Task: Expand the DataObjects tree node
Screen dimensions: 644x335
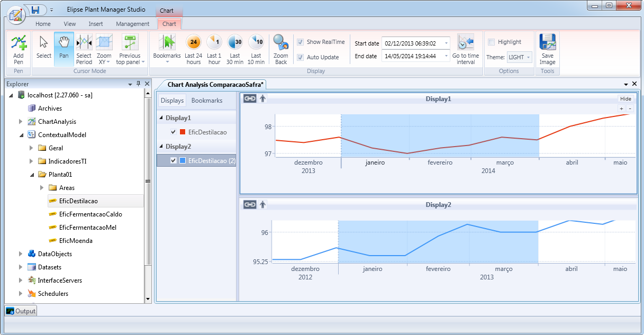Action: click(x=21, y=254)
